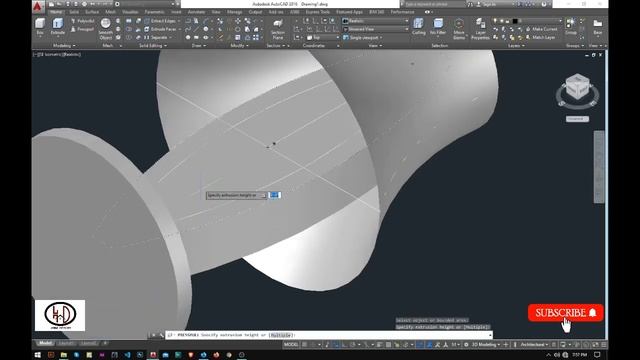Click the Polysolid tool
The height and width of the screenshot is (360, 640).
pos(83,21)
